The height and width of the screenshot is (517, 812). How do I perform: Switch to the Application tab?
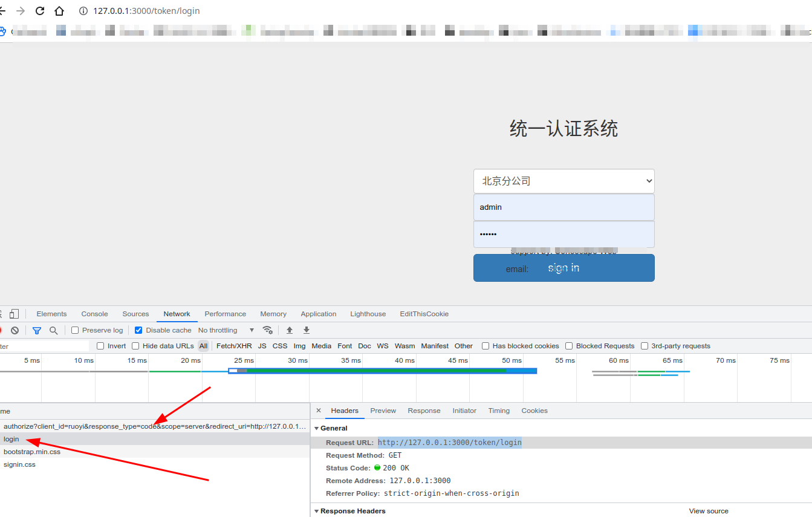pos(319,314)
